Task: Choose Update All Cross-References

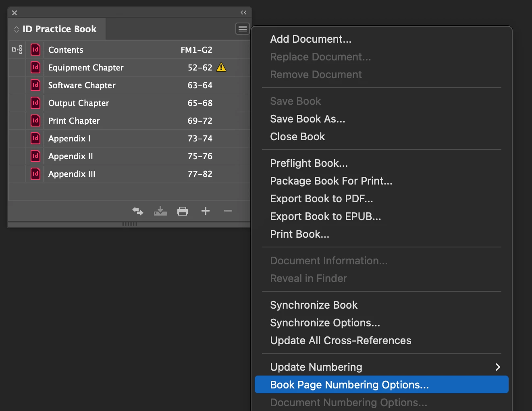Action: (382, 340)
